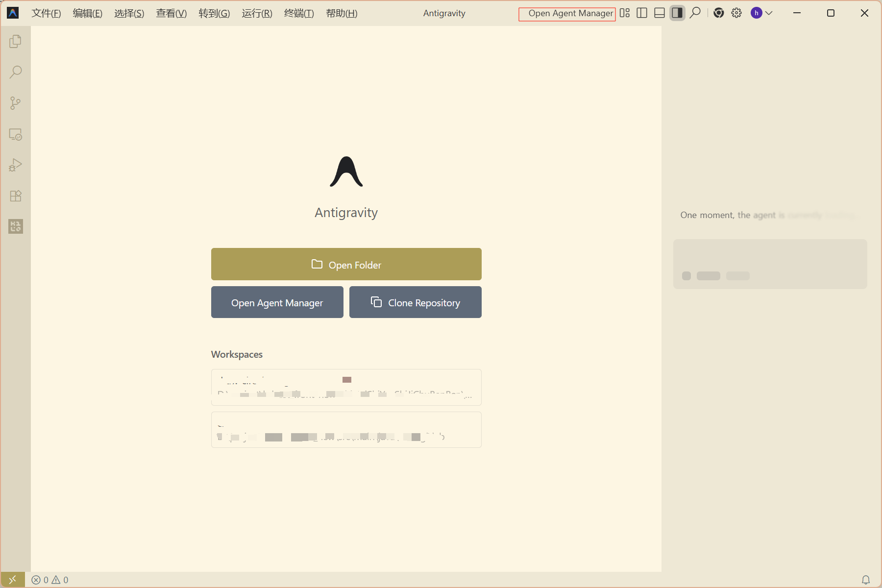
Task: Click the central Open Agent Manager button
Action: pyautogui.click(x=277, y=302)
